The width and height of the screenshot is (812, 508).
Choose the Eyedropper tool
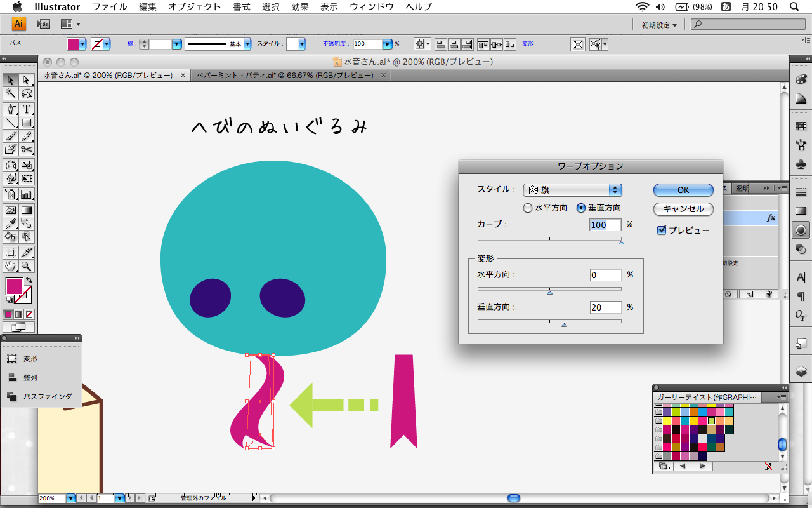(x=11, y=223)
